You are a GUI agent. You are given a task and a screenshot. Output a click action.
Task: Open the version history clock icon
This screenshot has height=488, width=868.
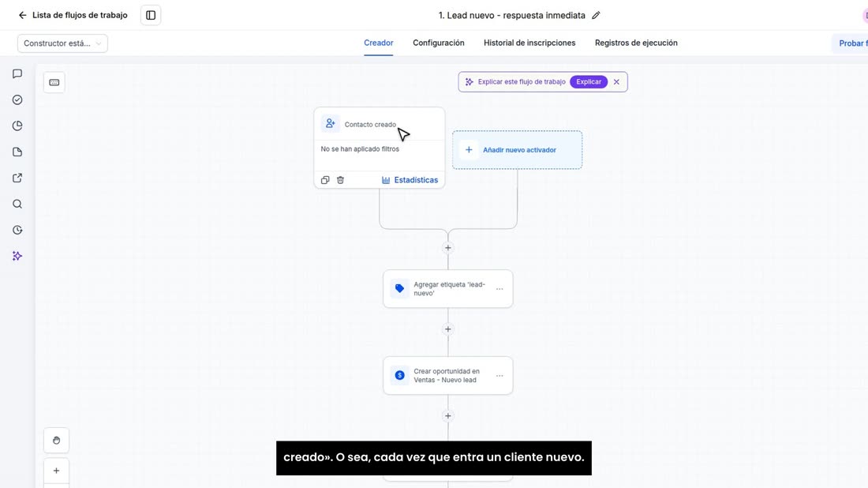click(x=17, y=230)
